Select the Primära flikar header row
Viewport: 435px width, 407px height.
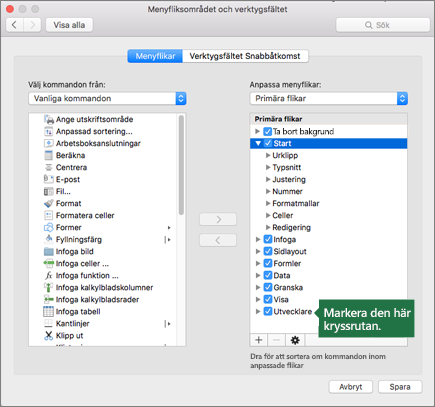[x=328, y=119]
